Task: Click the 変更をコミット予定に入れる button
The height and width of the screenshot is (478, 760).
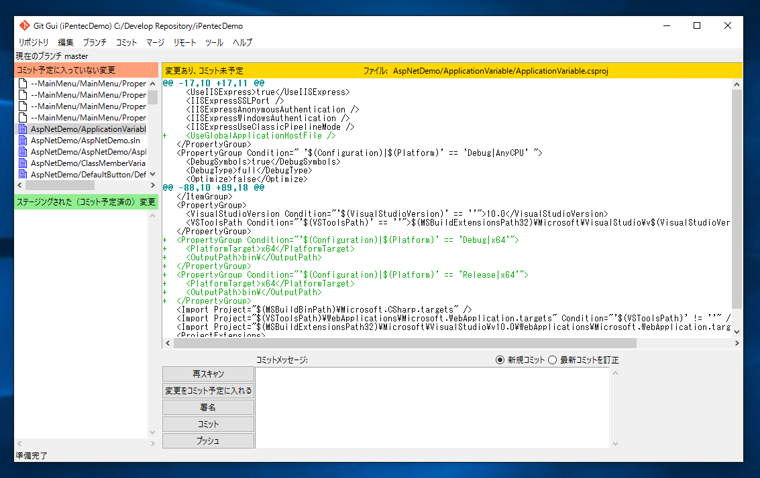Action: click(208, 391)
